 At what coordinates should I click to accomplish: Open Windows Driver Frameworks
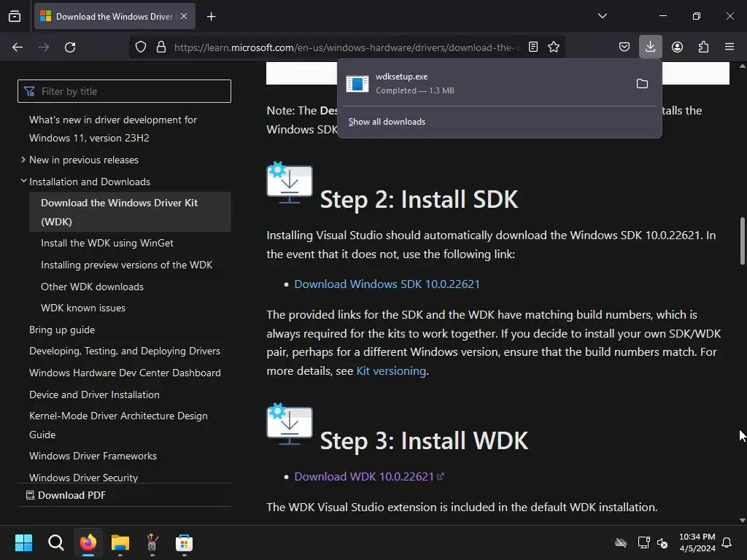tap(93, 456)
